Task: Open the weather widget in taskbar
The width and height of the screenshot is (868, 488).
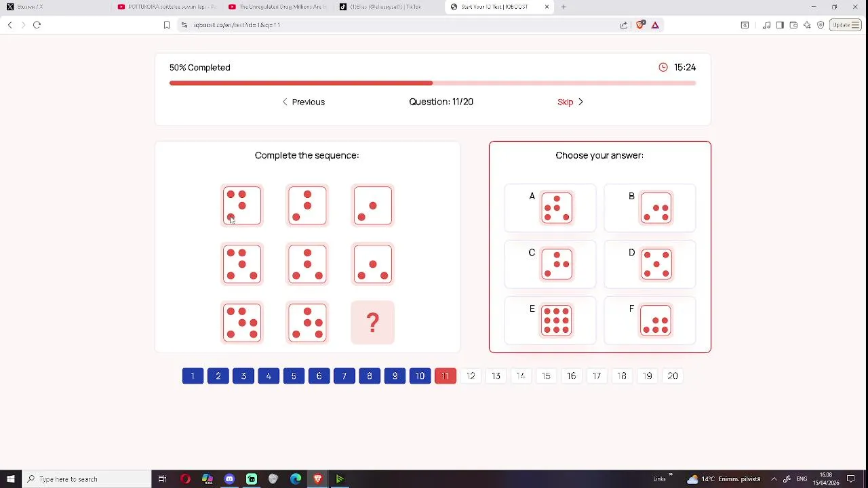Action: (723, 479)
